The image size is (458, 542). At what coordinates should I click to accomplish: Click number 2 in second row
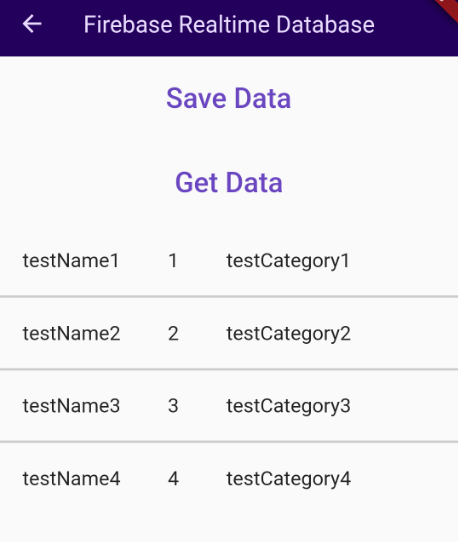click(x=173, y=334)
